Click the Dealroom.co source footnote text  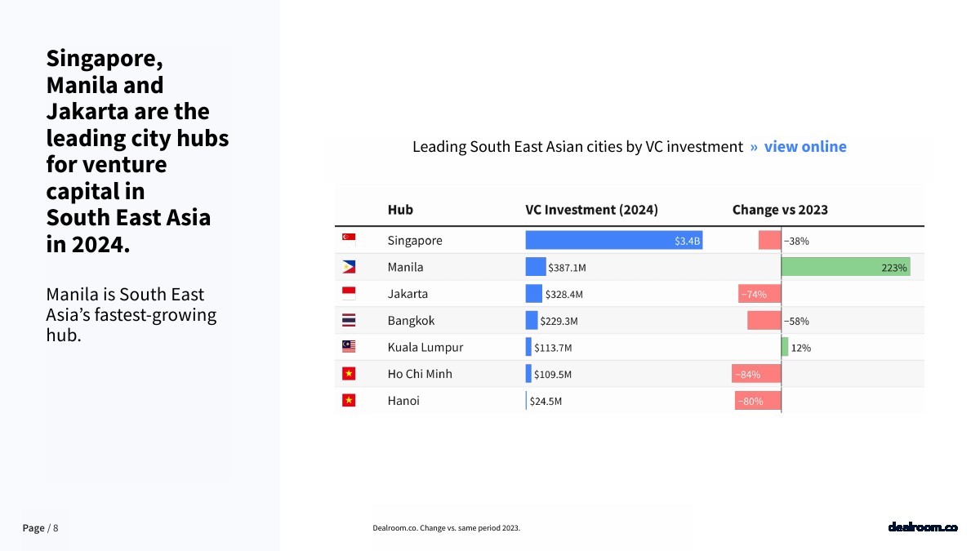coord(446,528)
